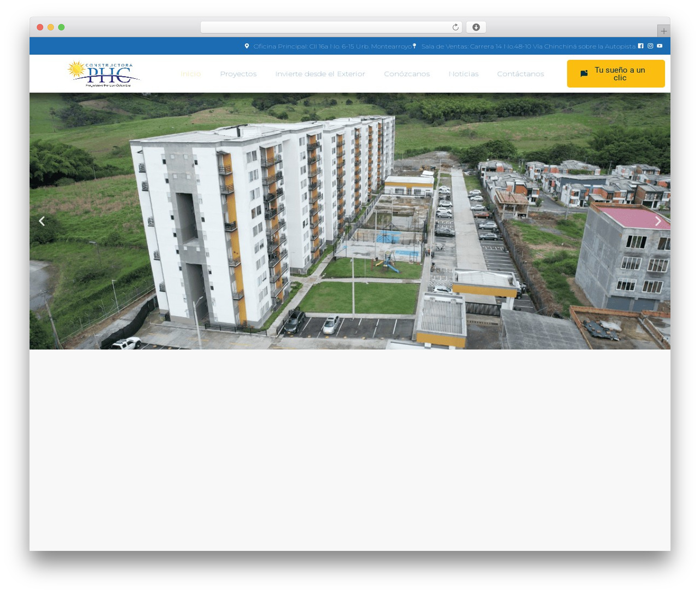700x593 pixels.
Task: Open the Conózcanos menu item
Action: click(x=407, y=74)
